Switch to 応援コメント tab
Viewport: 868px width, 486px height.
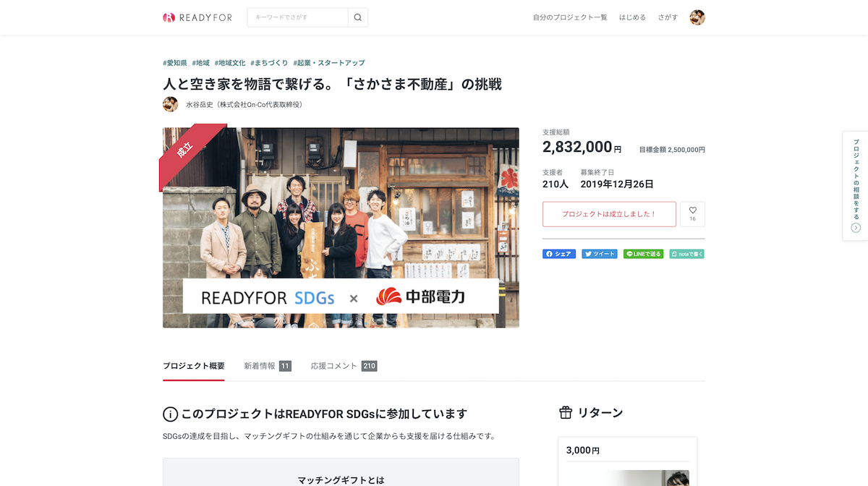344,366
